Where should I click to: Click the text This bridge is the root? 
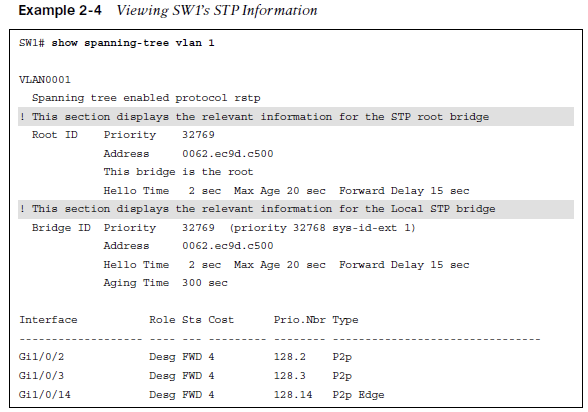pyautogui.click(x=178, y=172)
